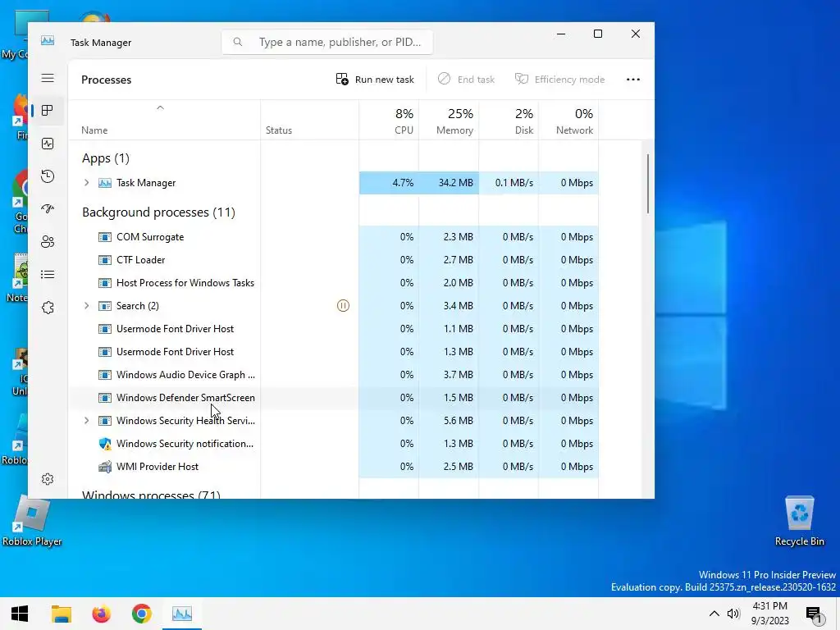This screenshot has height=630, width=840.
Task: Click the Efficiency mode button
Action: 559,80
